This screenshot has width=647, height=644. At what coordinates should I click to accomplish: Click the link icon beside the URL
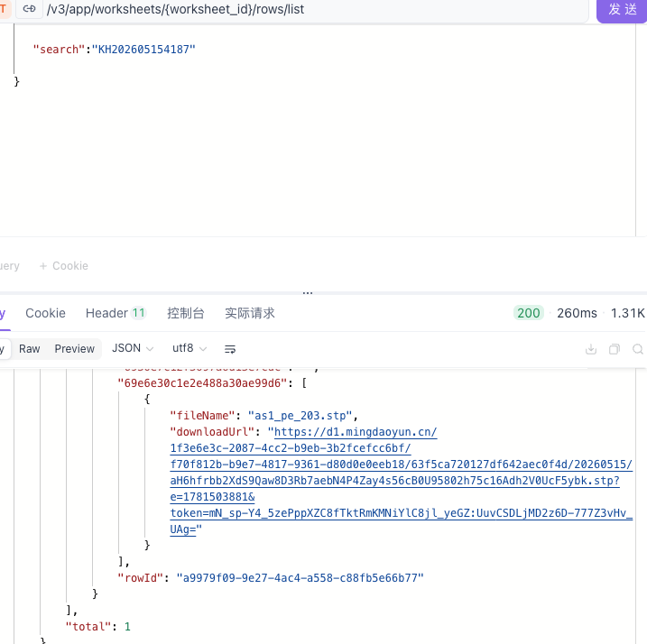click(29, 9)
